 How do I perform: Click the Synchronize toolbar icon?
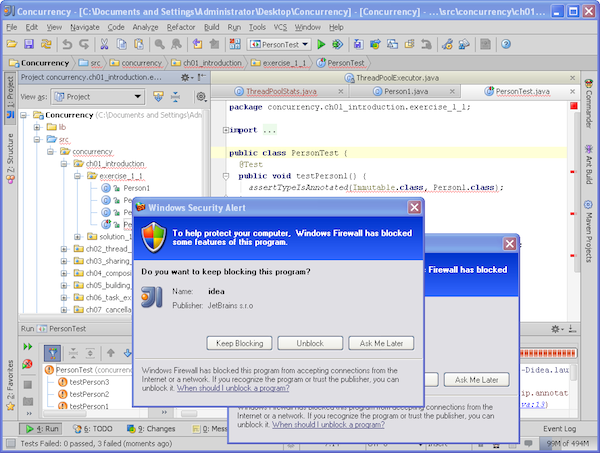(x=46, y=44)
